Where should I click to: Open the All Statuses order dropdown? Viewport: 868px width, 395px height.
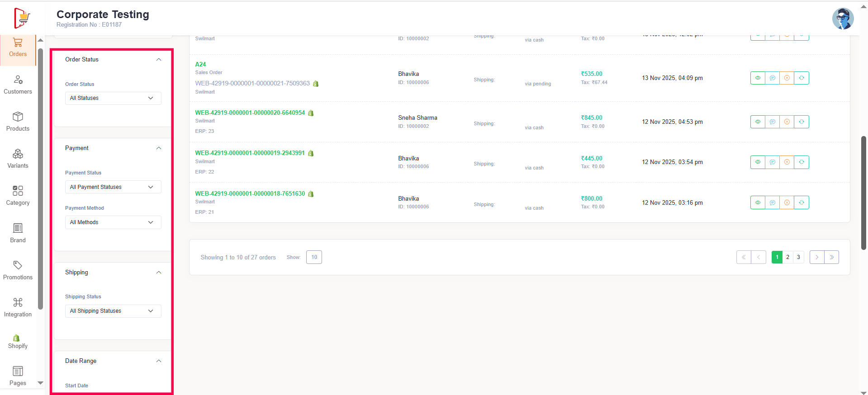point(113,98)
